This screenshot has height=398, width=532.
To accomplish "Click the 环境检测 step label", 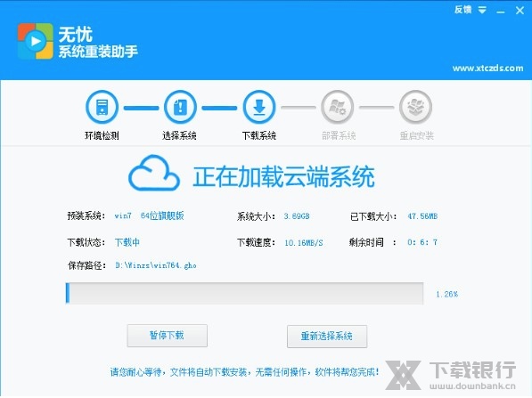I will [102, 135].
